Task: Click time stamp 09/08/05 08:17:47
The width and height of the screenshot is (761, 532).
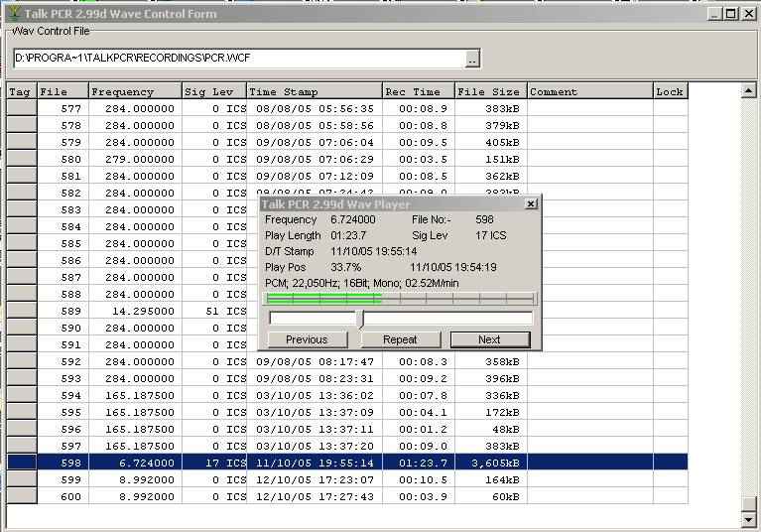Action: point(315,361)
